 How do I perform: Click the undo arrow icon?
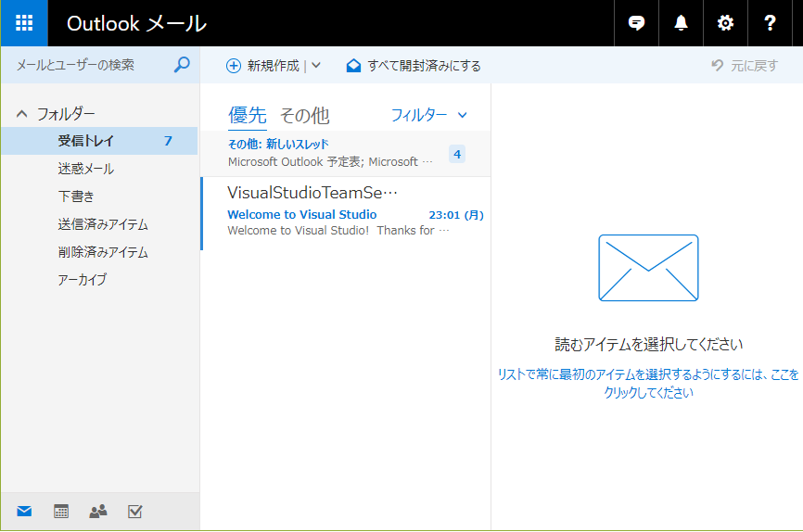[x=717, y=65]
